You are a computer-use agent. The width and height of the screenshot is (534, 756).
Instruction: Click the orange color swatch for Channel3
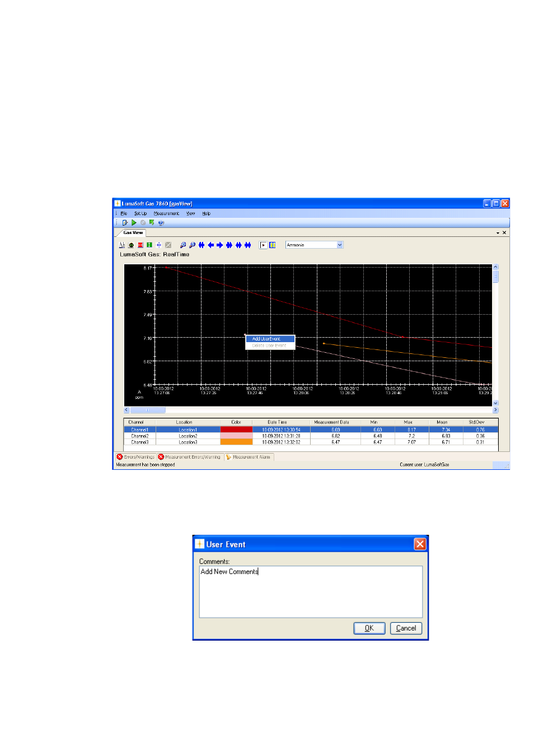(x=236, y=442)
